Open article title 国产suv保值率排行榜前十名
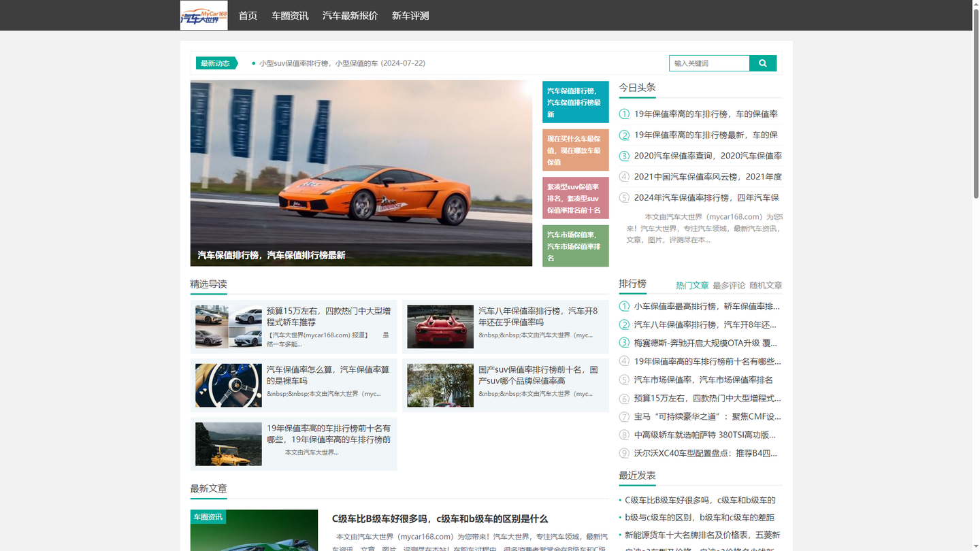Screen dimensions: 980x551 (538, 375)
